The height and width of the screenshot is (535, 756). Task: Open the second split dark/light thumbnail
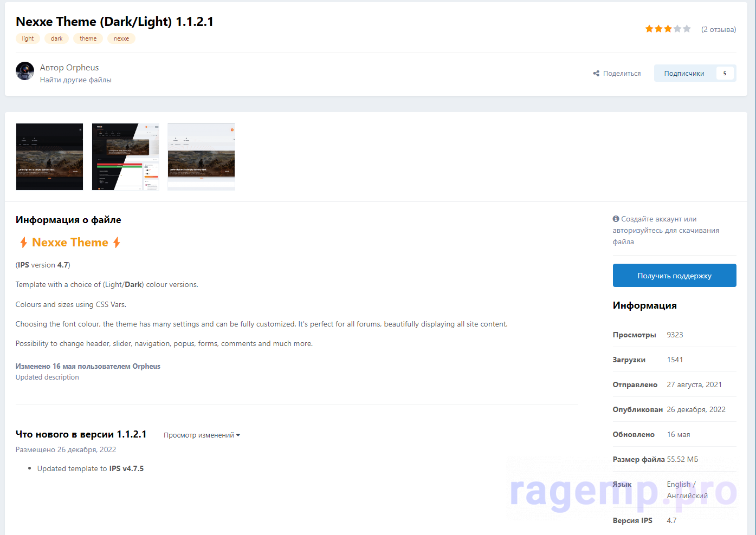[125, 157]
